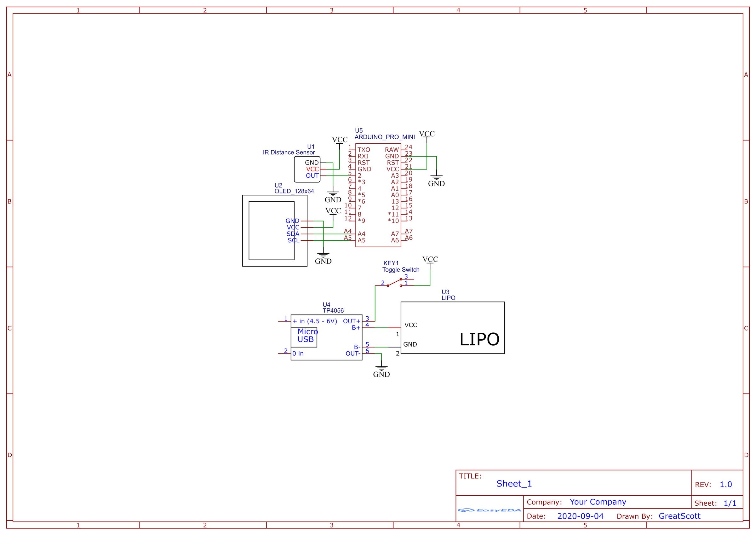The height and width of the screenshot is (535, 756).
Task: Click the A4 pin label on Arduino
Action: click(x=361, y=234)
